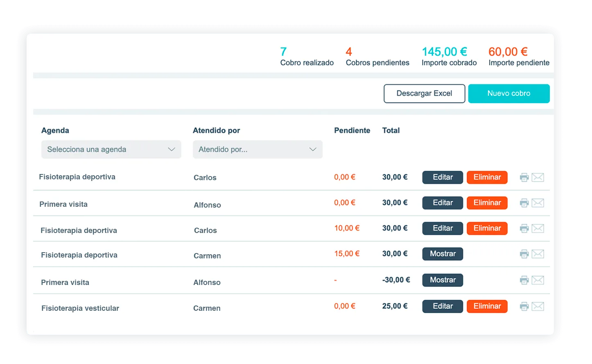Print the Fisioterapia vesticular charge
This screenshot has height=364, width=592.
(524, 306)
